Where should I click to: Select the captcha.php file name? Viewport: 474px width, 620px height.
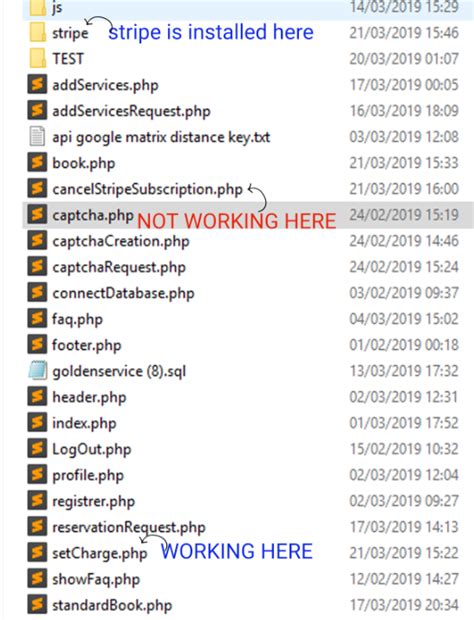93,215
